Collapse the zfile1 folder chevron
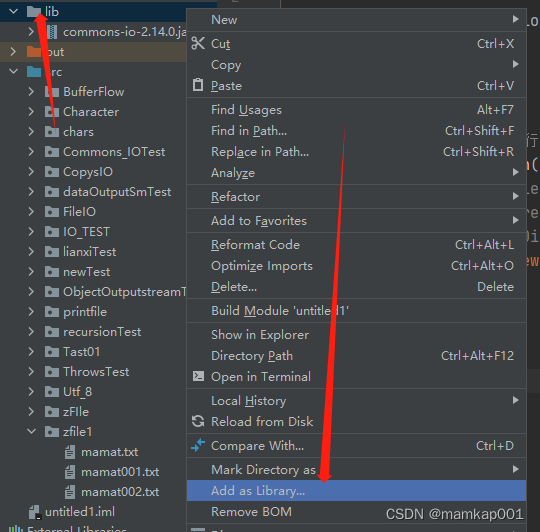This screenshot has width=540, height=532. click(31, 431)
